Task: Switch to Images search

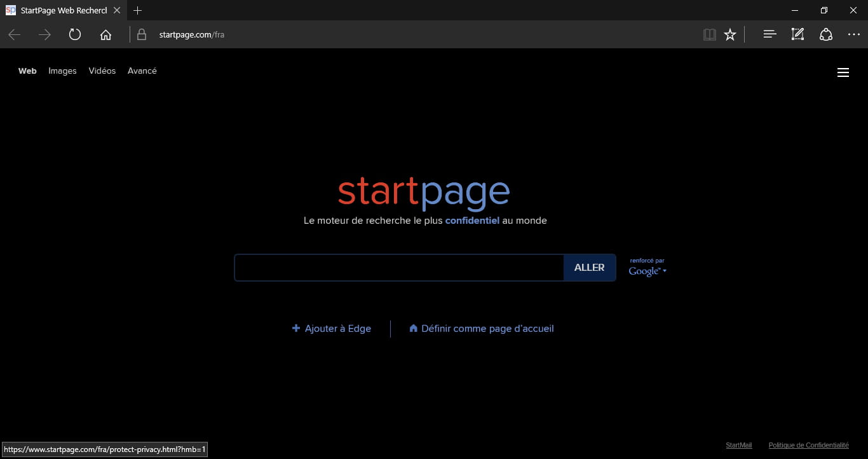Action: pyautogui.click(x=62, y=71)
